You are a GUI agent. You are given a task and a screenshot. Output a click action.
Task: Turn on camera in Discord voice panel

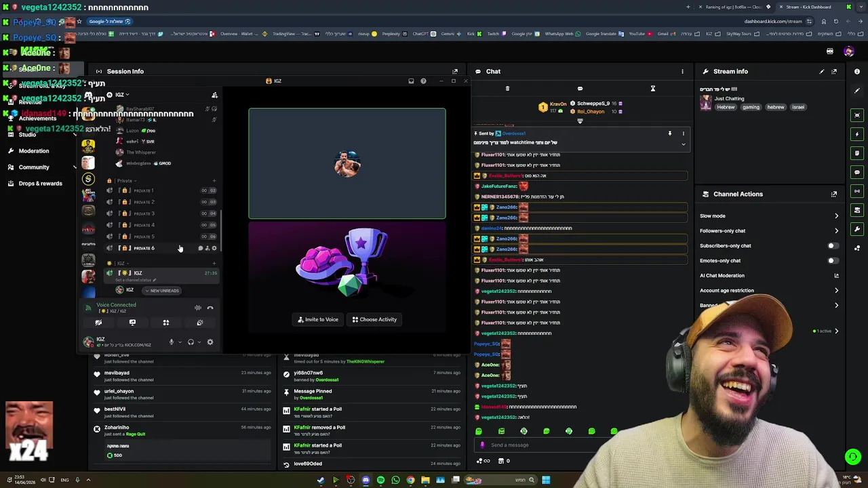tap(98, 323)
